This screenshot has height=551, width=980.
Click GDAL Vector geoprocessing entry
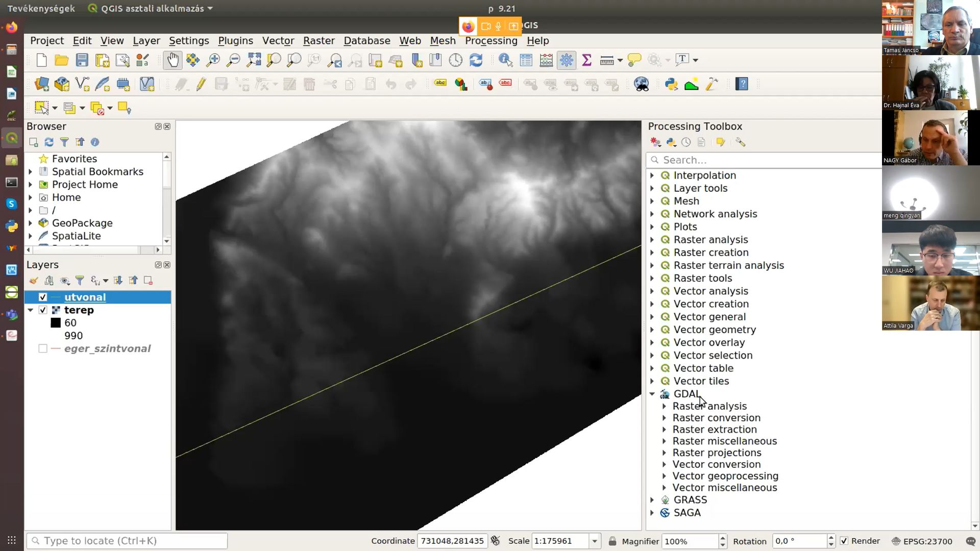click(725, 476)
